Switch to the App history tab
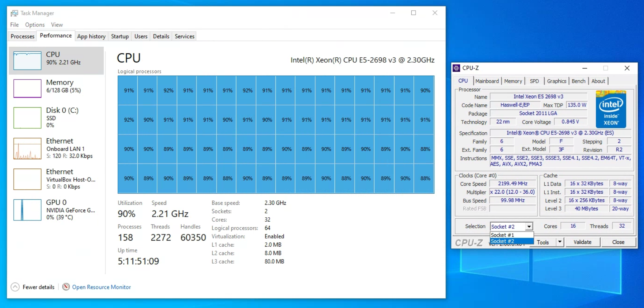Screen dimensions: 644x308 click(91, 36)
